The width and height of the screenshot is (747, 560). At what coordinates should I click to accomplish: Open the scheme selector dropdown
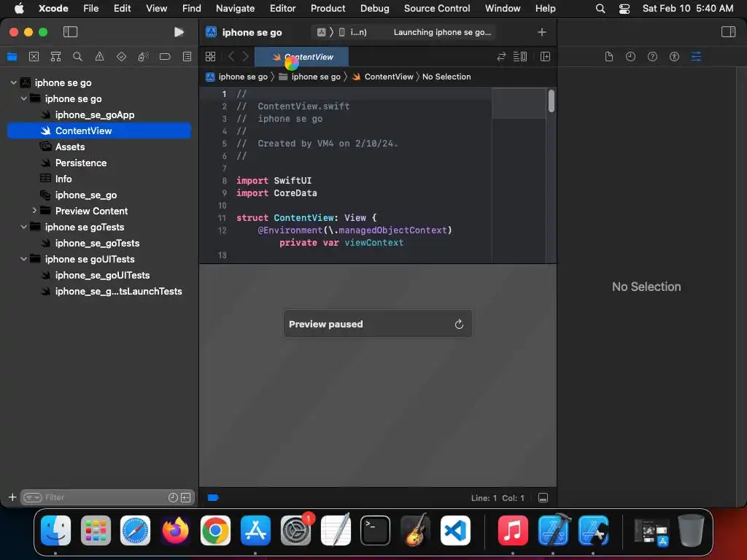tap(342, 32)
